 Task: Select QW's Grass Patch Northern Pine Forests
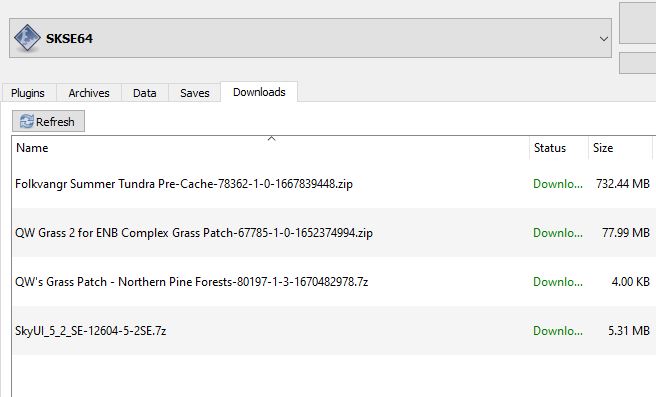click(334, 282)
